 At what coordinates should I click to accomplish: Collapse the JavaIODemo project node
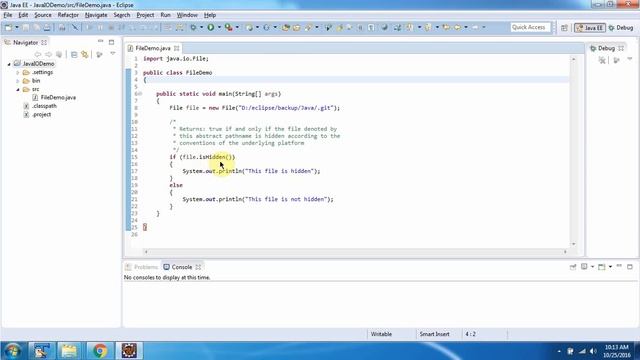[x=9, y=64]
